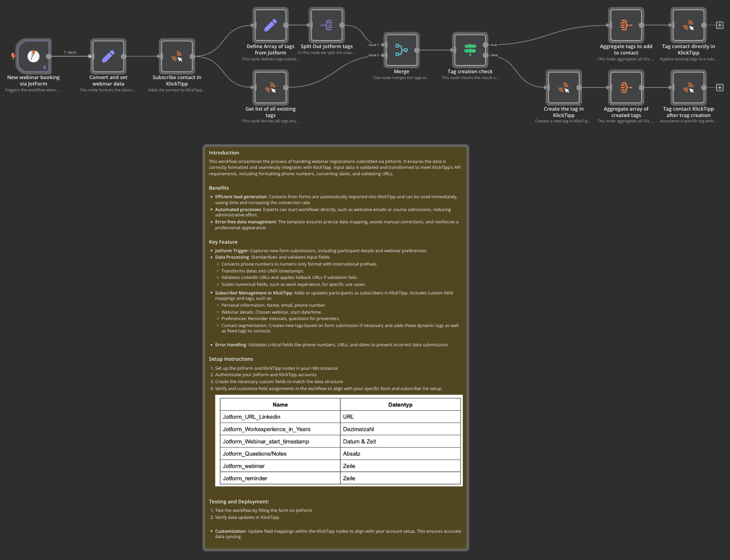This screenshot has width=730, height=560.
Task: Open Aggregate array of created tags node
Action: point(626,88)
